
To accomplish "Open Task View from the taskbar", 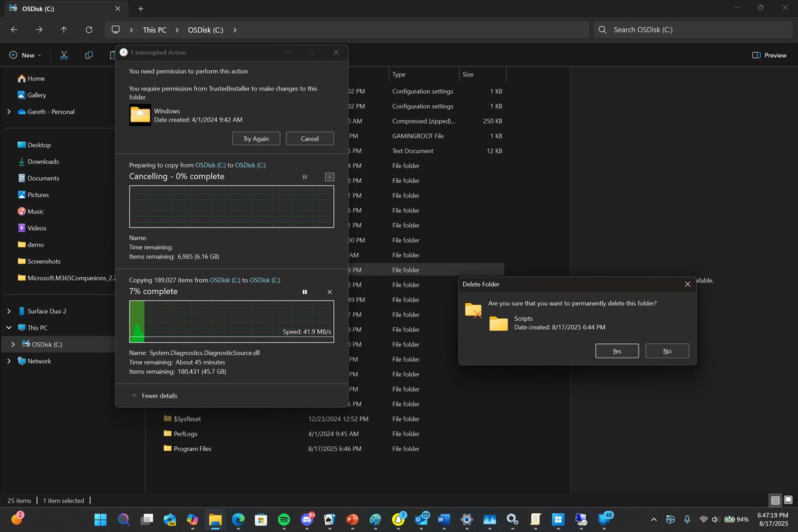I will (x=146, y=519).
